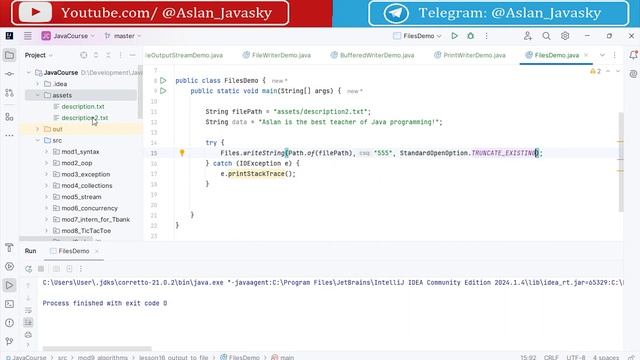Run main method gutter arrow

163,91
